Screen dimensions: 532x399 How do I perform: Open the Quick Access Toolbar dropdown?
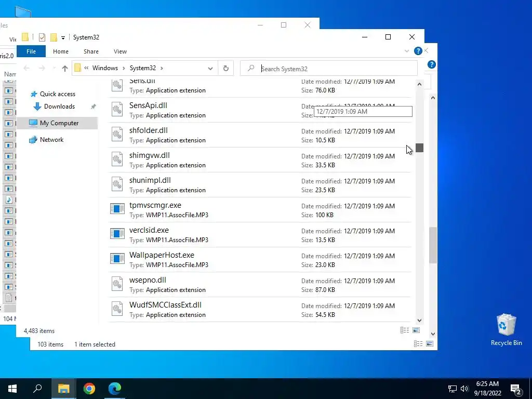click(x=63, y=37)
